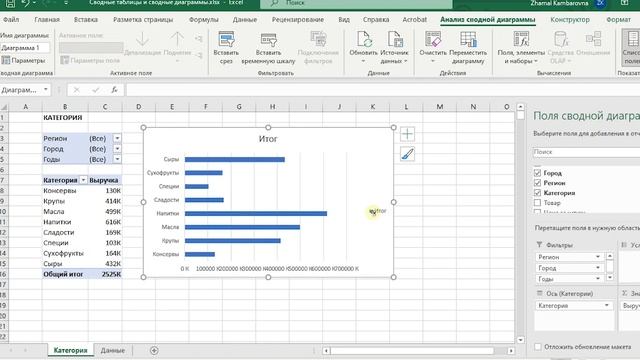Open the Acrobat ribbon tab

(414, 20)
